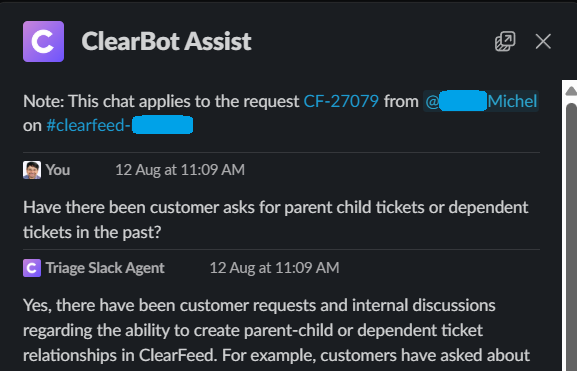This screenshot has height=371, width=577.
Task: Open the CF-27079 request link
Action: pos(341,101)
